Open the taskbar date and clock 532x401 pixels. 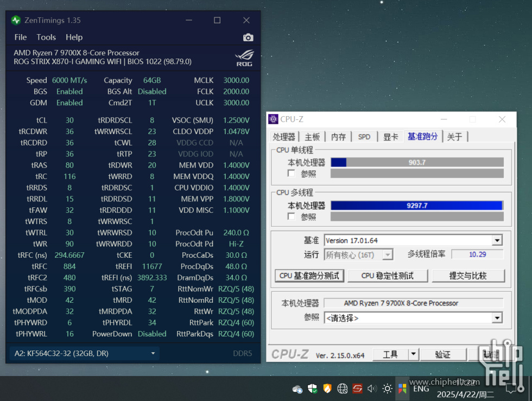[x=465, y=389]
